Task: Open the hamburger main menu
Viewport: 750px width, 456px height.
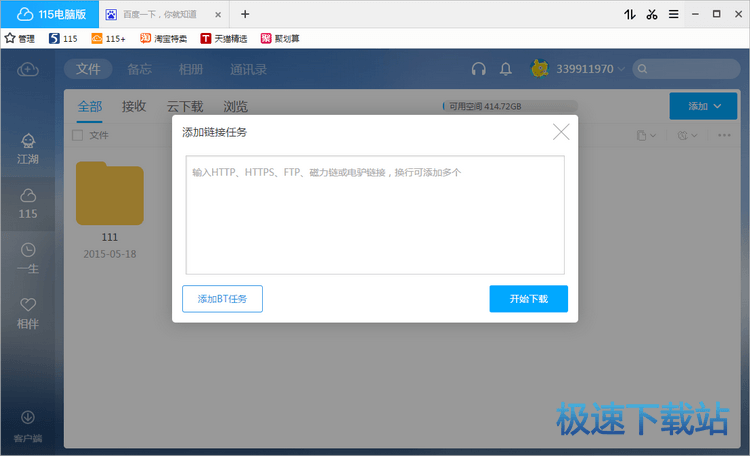Action: [673, 14]
